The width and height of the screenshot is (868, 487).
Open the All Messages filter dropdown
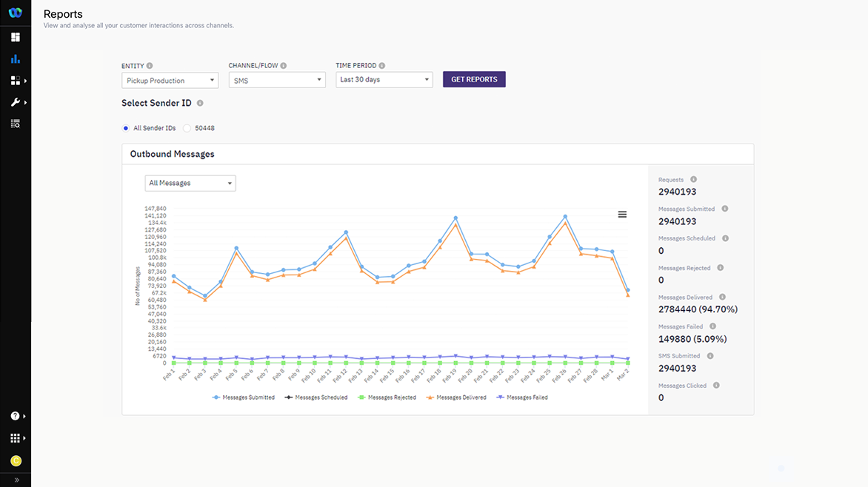(190, 183)
